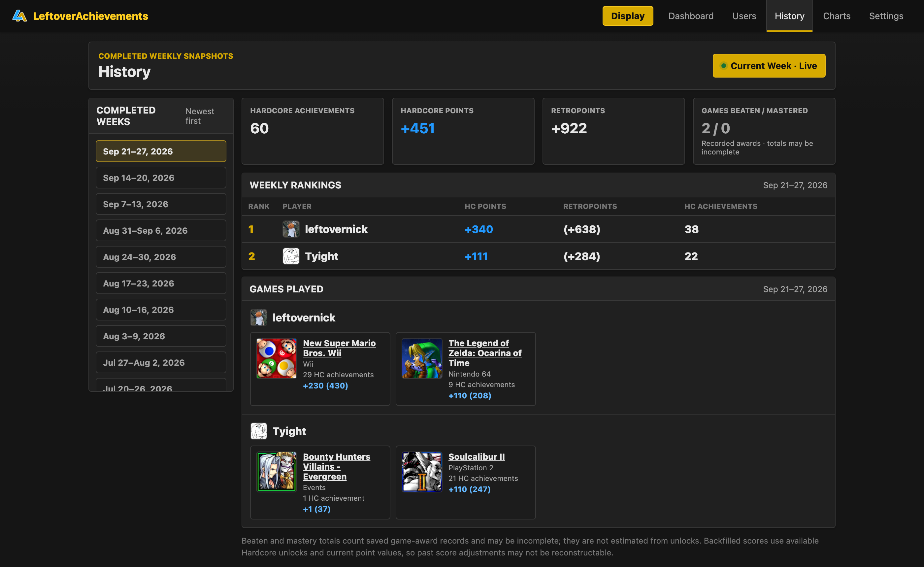This screenshot has height=567, width=924.
Task: Click leftovernick name in rankings table
Action: pyautogui.click(x=336, y=229)
